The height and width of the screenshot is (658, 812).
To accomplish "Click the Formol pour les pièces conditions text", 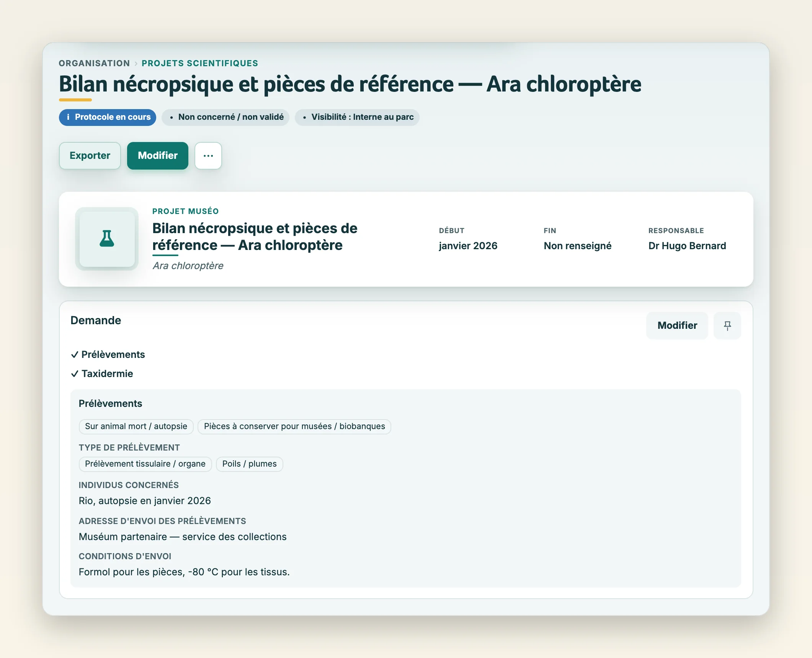I will [x=184, y=572].
